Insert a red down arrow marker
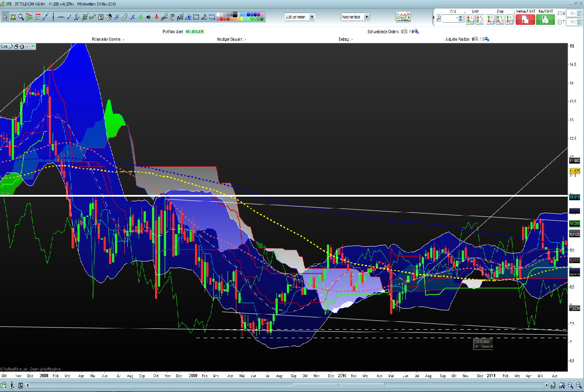The height and width of the screenshot is (392, 584). pyautogui.click(x=156, y=17)
